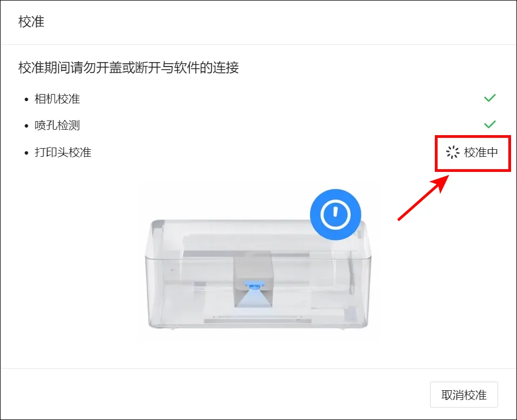Click the loading spinner next to 校准中

(452, 152)
